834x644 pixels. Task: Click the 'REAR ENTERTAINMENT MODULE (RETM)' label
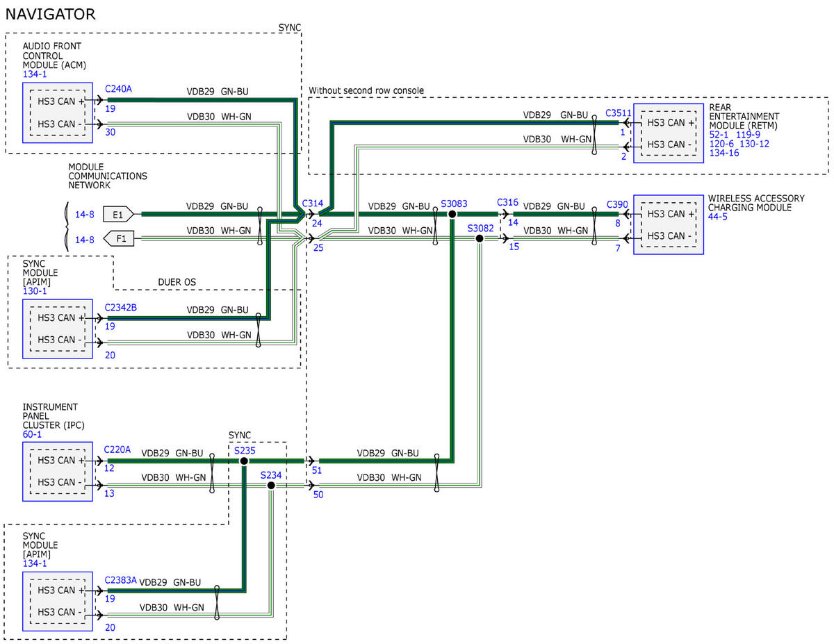(x=744, y=116)
